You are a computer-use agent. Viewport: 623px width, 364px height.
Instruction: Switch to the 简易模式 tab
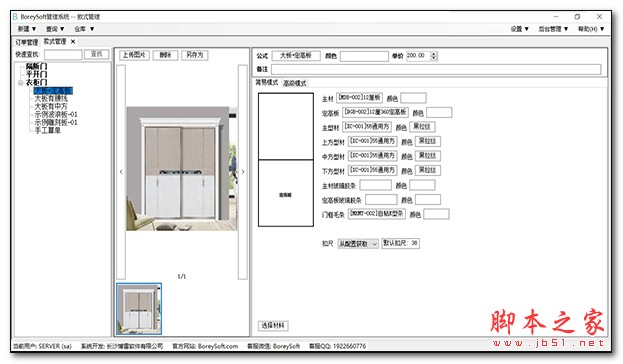[x=266, y=82]
